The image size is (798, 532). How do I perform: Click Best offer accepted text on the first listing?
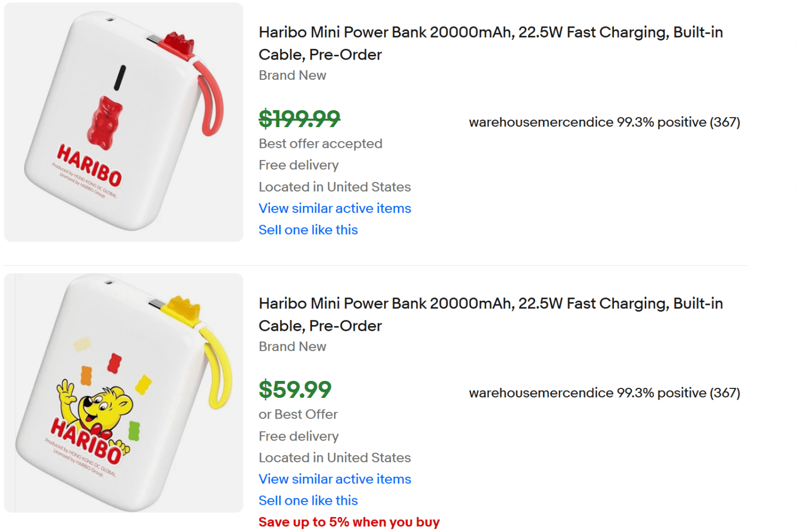tap(320, 144)
